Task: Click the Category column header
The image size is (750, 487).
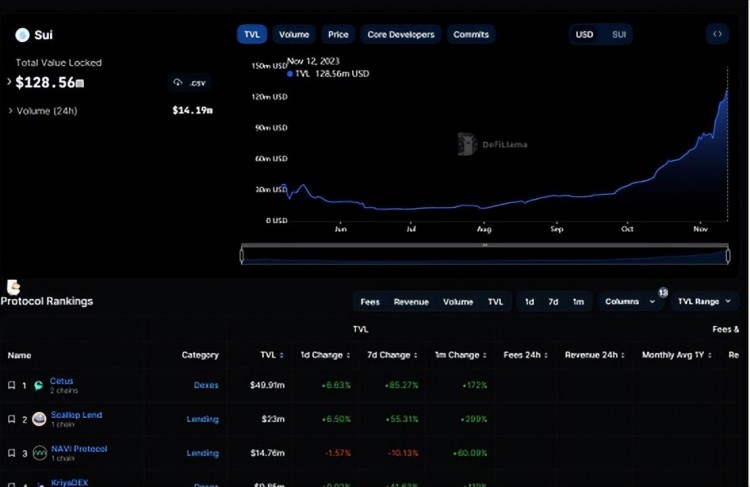Action: [200, 355]
